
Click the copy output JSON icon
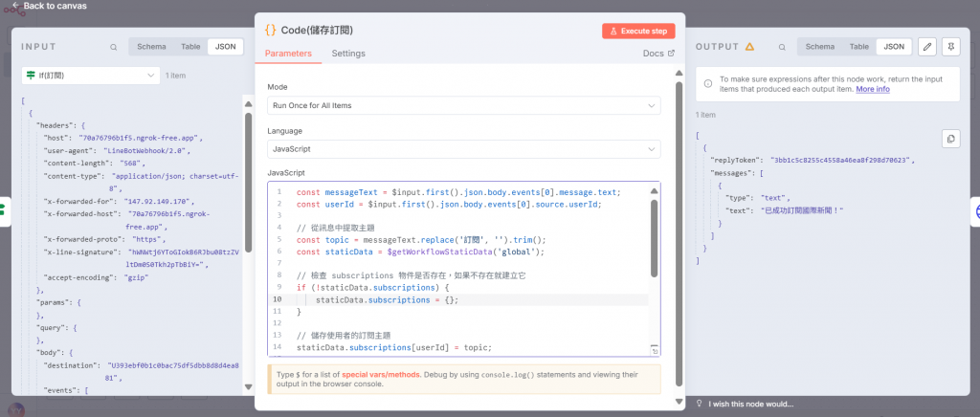[x=950, y=139]
